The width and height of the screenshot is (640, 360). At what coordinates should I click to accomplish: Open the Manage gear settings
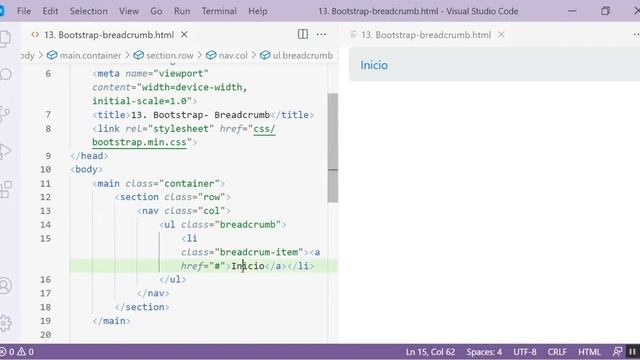[5, 323]
